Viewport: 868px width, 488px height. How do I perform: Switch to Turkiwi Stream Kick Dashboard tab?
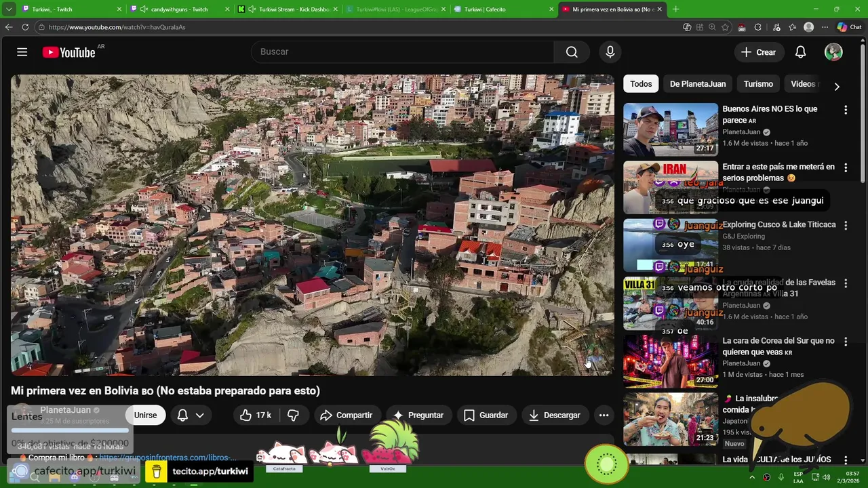pyautogui.click(x=288, y=9)
